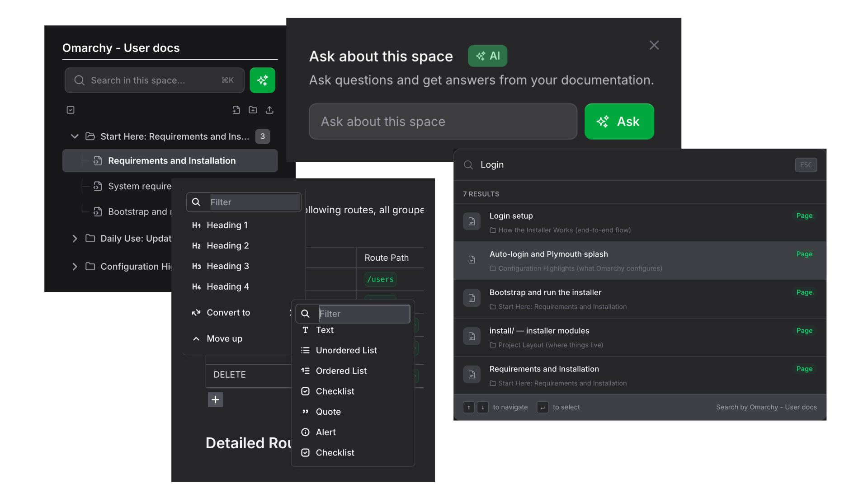Close the Ask about this space dialog
Viewport: 868px width, 488px height.
click(654, 45)
